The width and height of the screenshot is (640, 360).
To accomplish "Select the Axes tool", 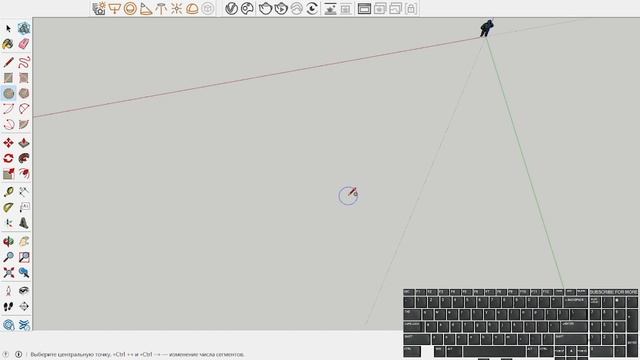I will [9, 223].
